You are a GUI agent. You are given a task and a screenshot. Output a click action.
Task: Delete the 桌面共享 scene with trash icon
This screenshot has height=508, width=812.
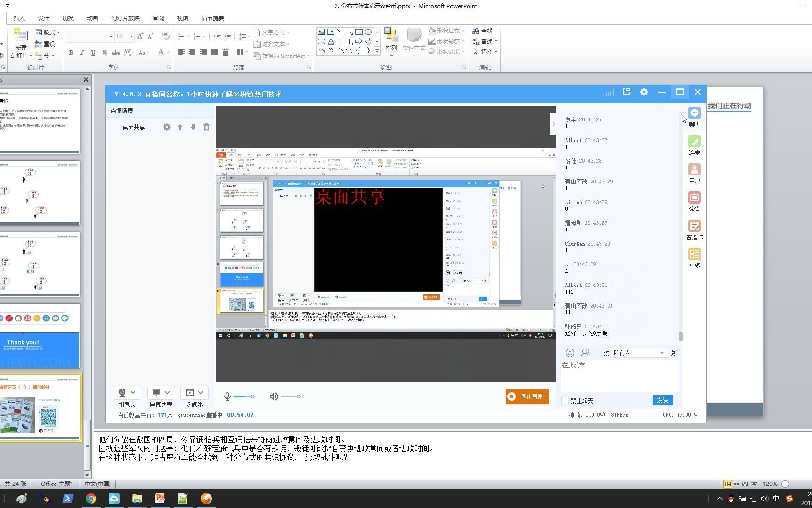click(x=206, y=127)
